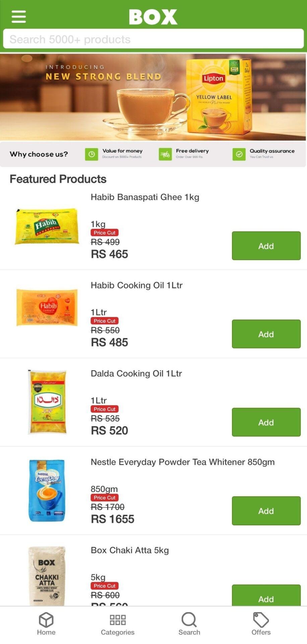Image resolution: width=307 pixels, height=644 pixels.
Task: Add Box Chaki Atta 5kg to cart
Action: pos(266,597)
